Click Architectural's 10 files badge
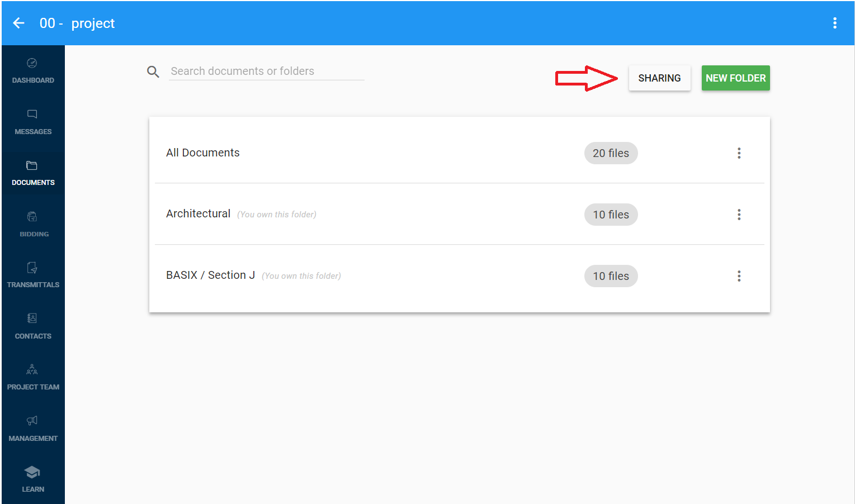Viewport: 855px width, 504px height. click(611, 215)
